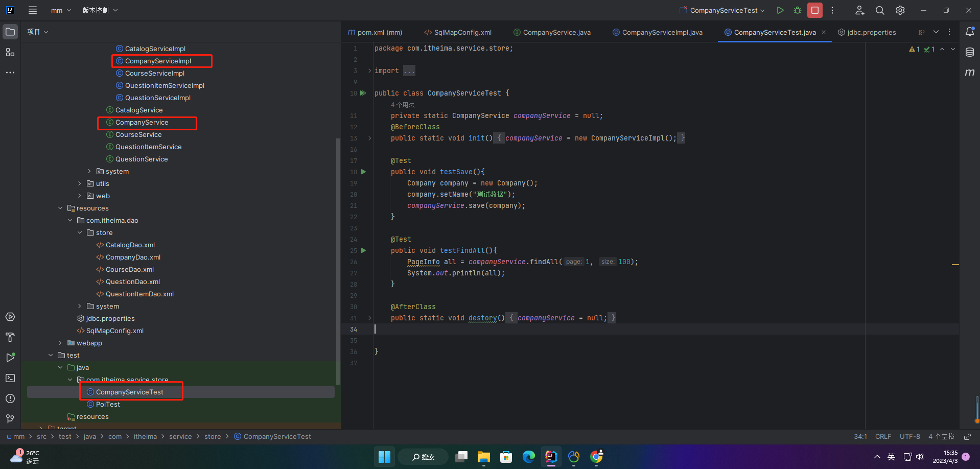Image resolution: width=980 pixels, height=469 pixels.
Task: Expand the web folder
Action: point(79,196)
